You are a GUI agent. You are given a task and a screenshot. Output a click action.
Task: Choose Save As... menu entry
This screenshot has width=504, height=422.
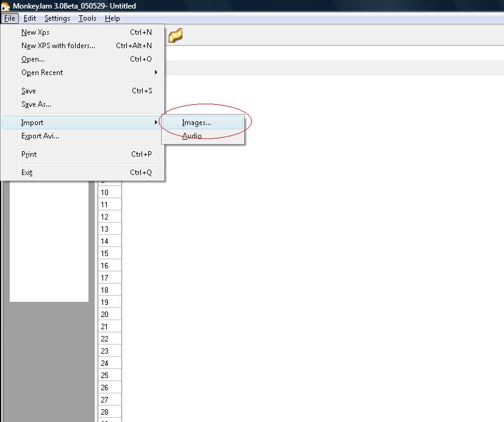(83, 104)
